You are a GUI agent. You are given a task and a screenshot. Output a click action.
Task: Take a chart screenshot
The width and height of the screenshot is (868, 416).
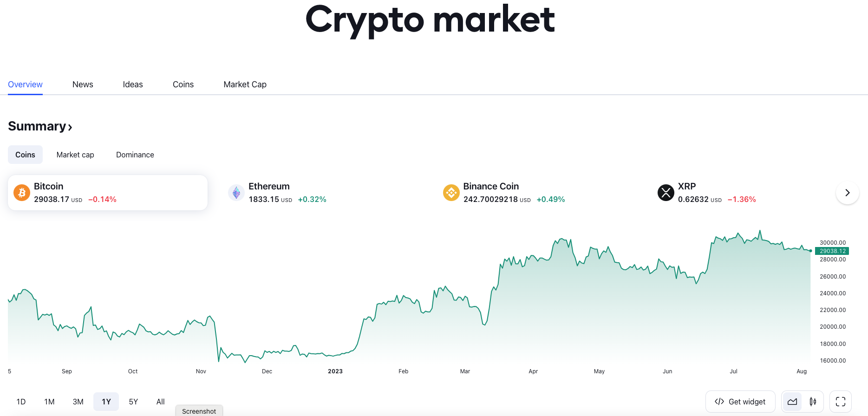pyautogui.click(x=199, y=410)
